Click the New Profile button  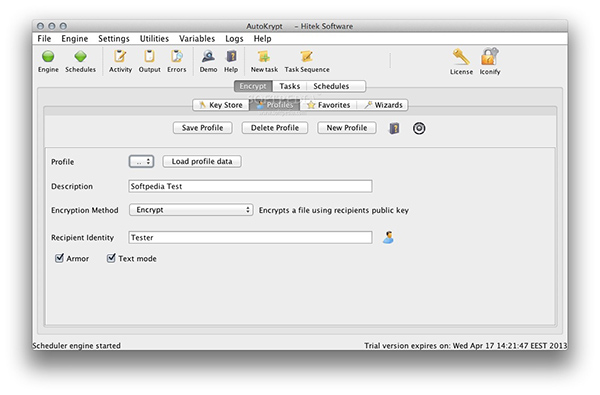[347, 128]
